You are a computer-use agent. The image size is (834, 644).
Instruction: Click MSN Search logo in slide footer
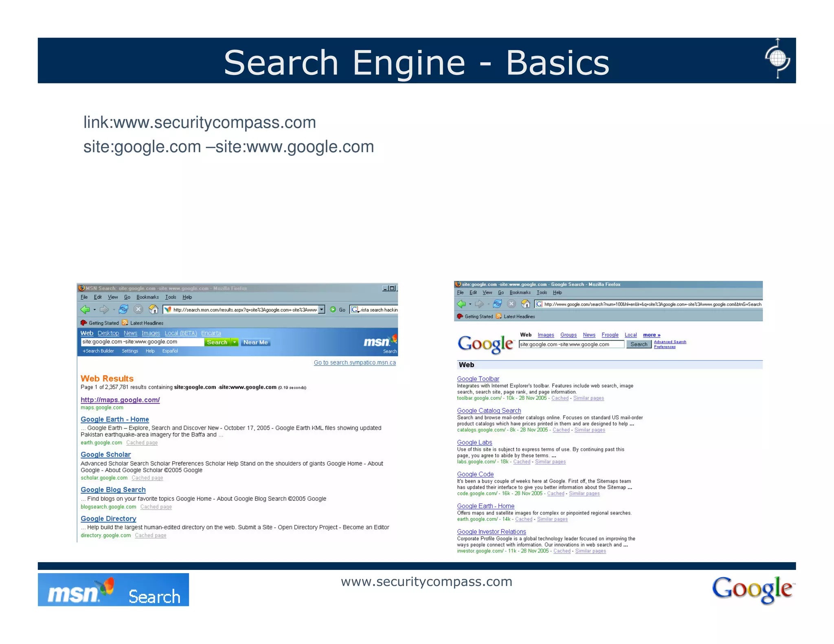tap(113, 590)
